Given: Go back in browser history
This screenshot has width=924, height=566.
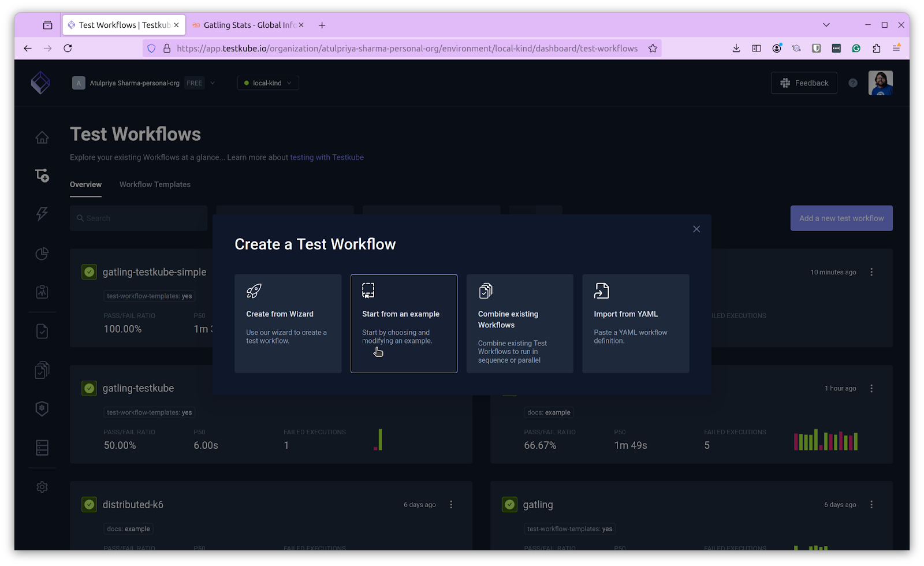Looking at the screenshot, I should coord(28,49).
